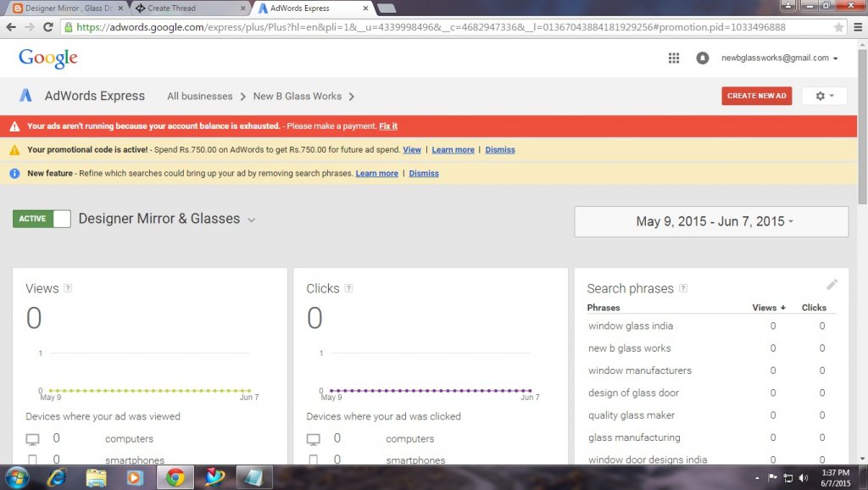Bookmark this page with the star icon

click(838, 27)
